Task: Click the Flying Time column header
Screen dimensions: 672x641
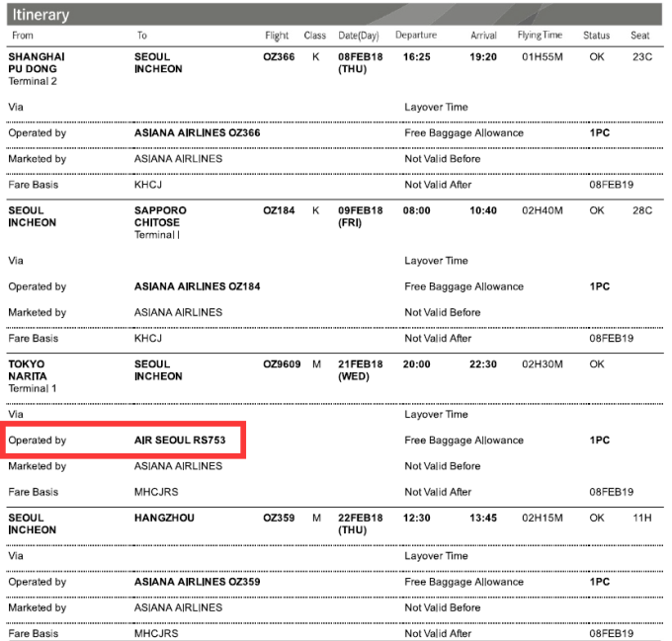Action: pos(540,36)
